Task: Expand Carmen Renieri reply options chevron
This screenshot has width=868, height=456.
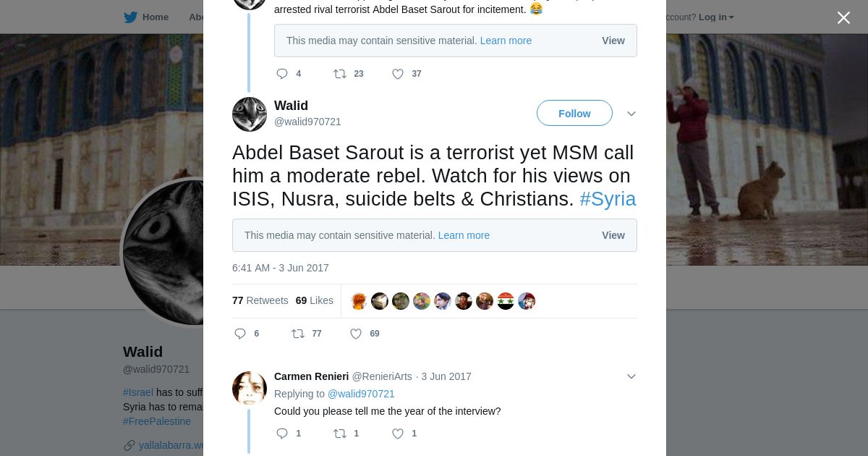Action: 631,376
